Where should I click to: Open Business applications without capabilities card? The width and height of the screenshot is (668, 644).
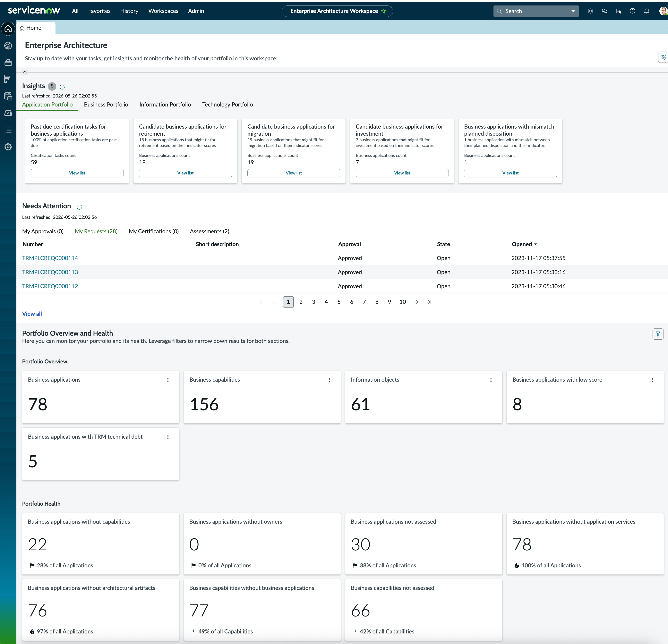pyautogui.click(x=100, y=544)
